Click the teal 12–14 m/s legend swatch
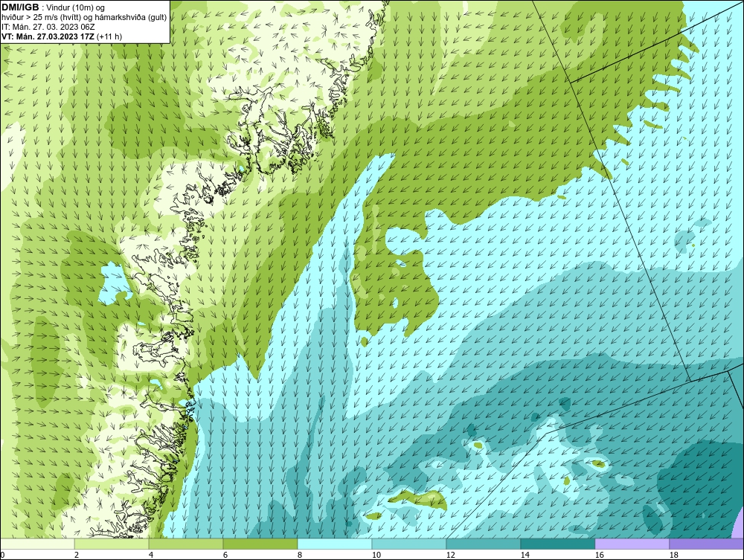 (483, 544)
